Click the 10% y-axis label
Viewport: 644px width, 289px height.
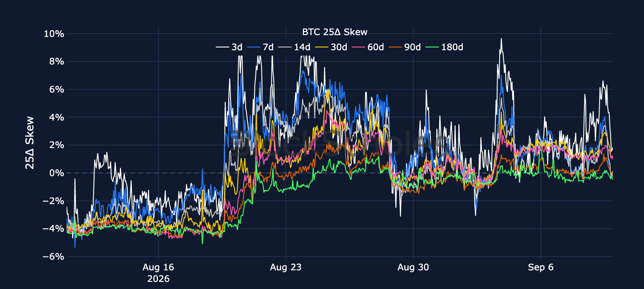(x=54, y=34)
